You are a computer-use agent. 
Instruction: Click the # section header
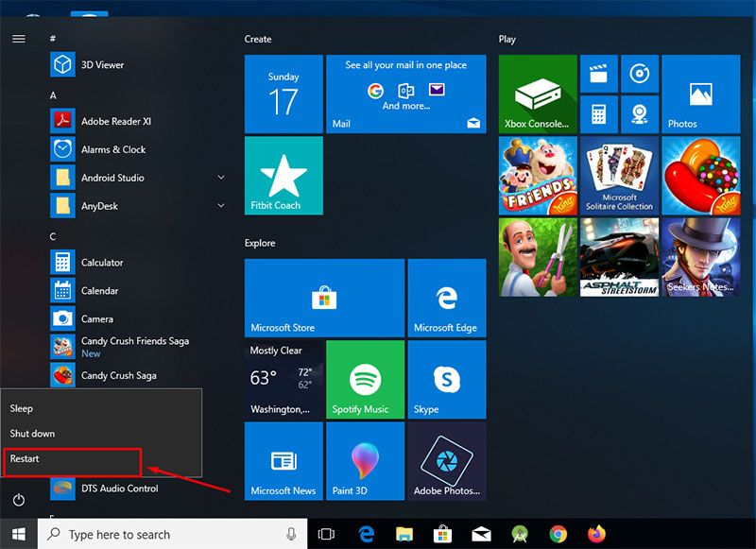(53, 39)
